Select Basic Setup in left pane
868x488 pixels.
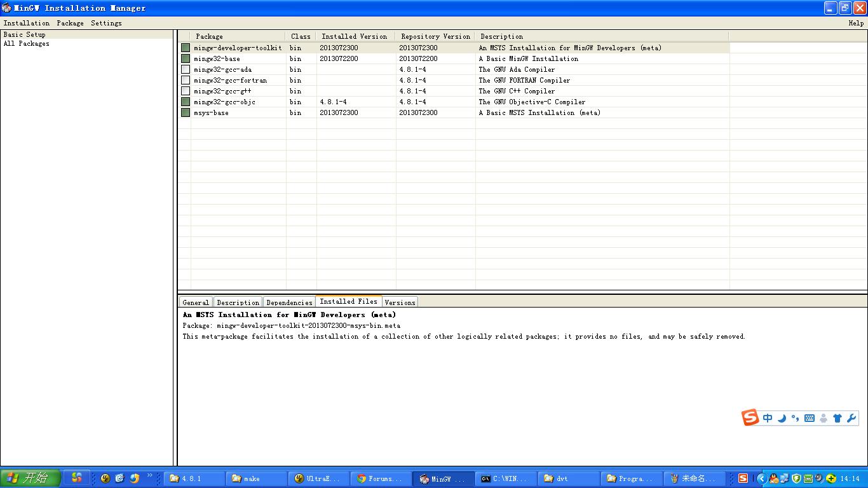pyautogui.click(x=25, y=34)
